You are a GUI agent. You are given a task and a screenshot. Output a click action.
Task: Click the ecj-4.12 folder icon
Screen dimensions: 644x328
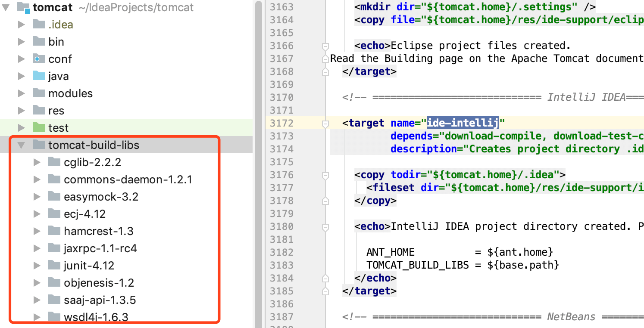(54, 214)
